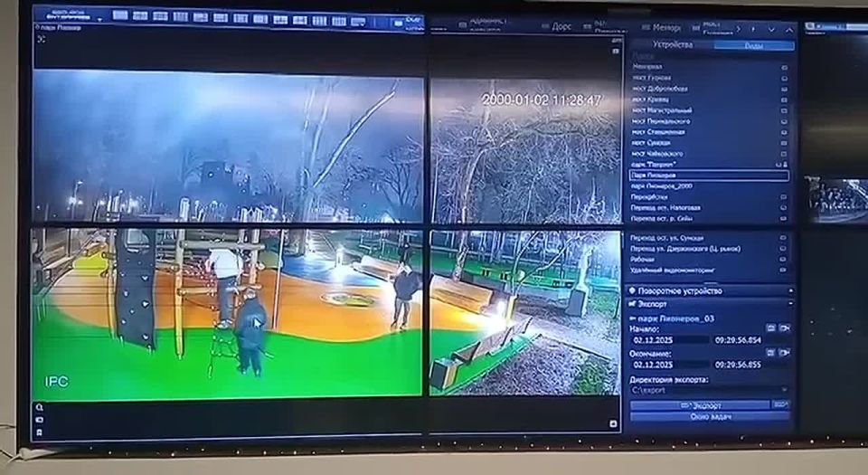Toggle the checkbox beside Рабочая
868x475 pixels.
(x=784, y=259)
